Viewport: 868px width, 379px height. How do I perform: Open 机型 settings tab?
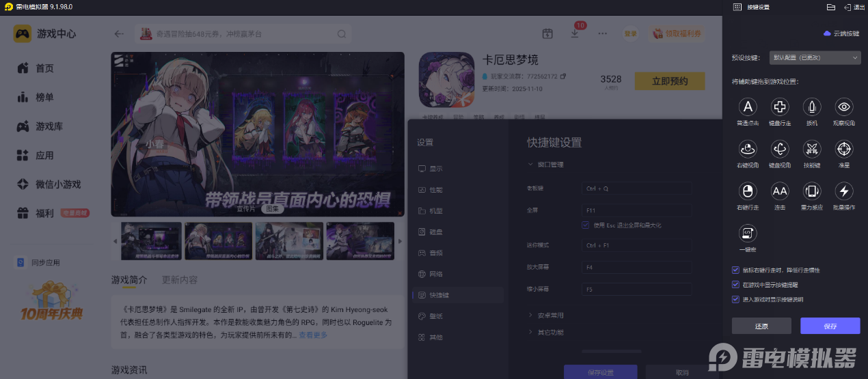point(457,211)
